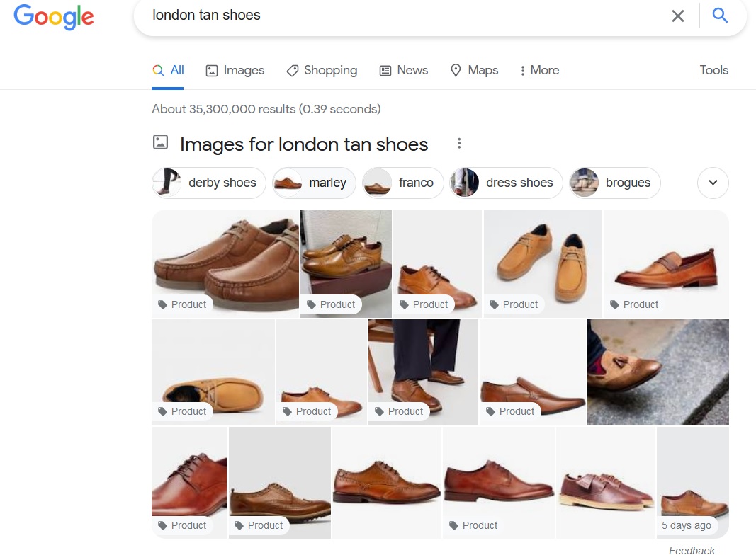Click the Google logo
This screenshot has height=555, width=756.
click(54, 17)
